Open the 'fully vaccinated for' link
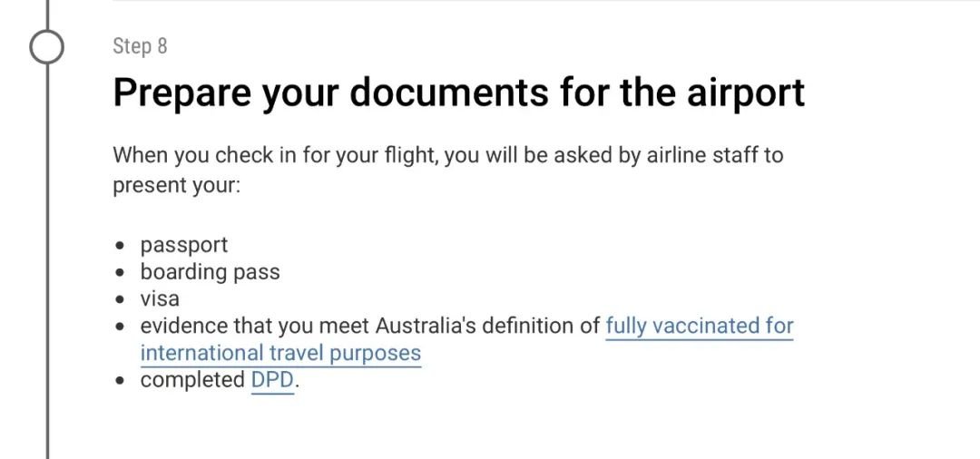 click(x=700, y=326)
